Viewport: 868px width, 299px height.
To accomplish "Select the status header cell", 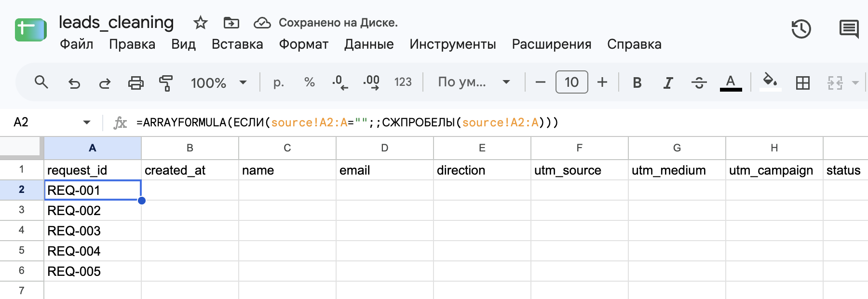I will pyautogui.click(x=846, y=170).
